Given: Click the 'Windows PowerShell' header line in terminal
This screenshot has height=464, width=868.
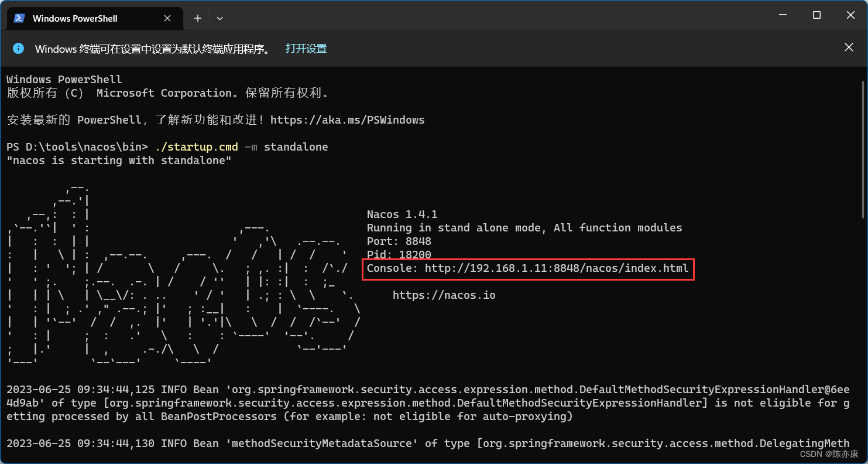Looking at the screenshot, I should pyautogui.click(x=64, y=80).
